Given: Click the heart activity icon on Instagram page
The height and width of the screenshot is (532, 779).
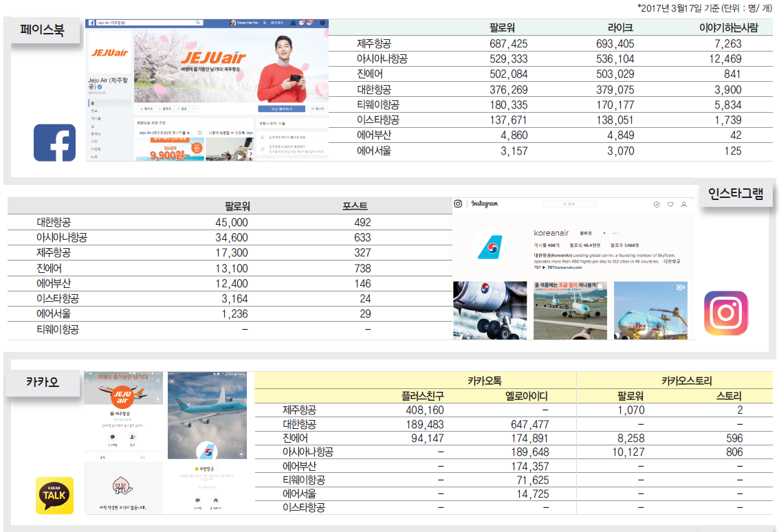Looking at the screenshot, I should (x=670, y=204).
